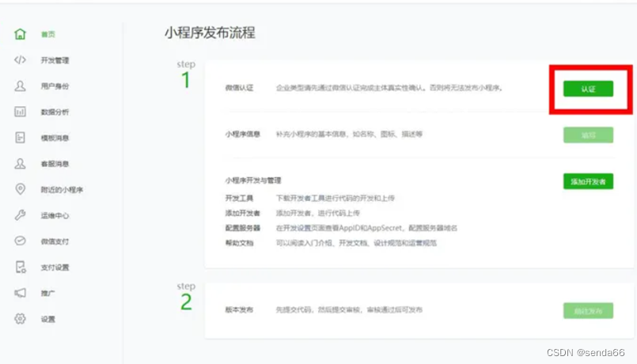
Task: Select the 用户身份 person icon
Action: point(21,85)
